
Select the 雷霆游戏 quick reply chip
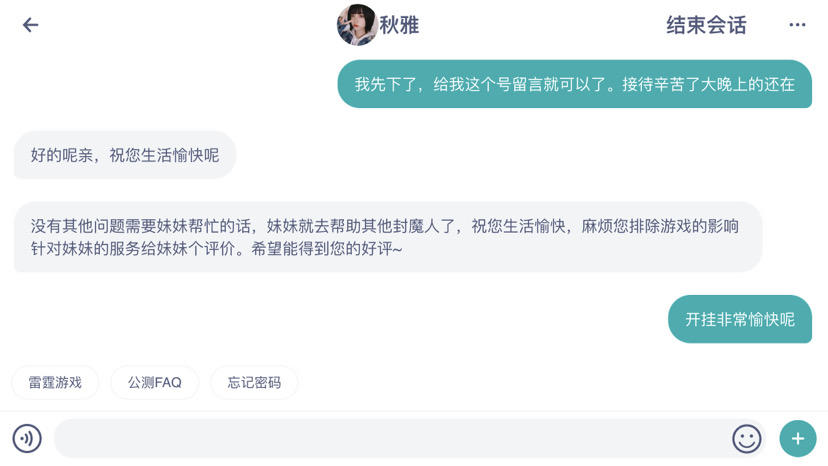tap(54, 382)
